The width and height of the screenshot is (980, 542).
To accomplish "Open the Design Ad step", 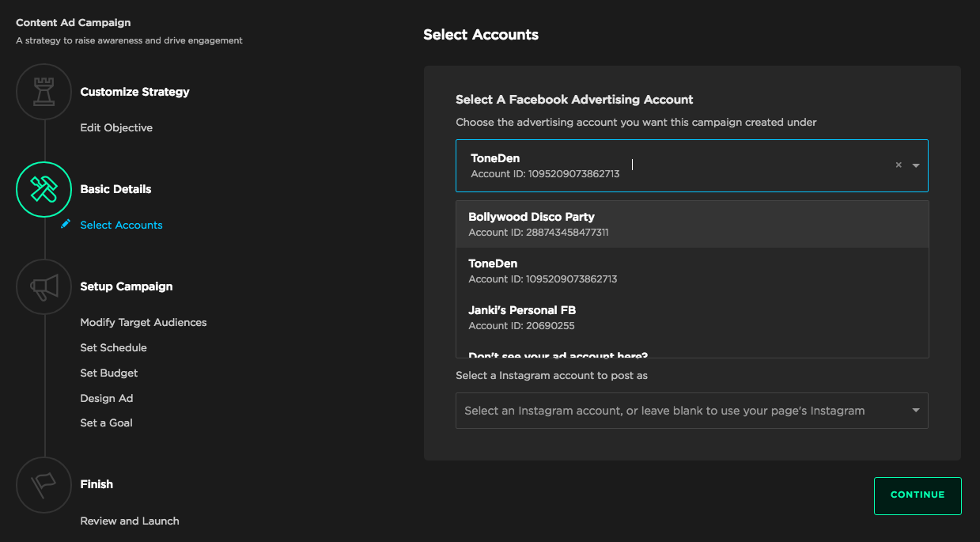I will click(x=107, y=398).
